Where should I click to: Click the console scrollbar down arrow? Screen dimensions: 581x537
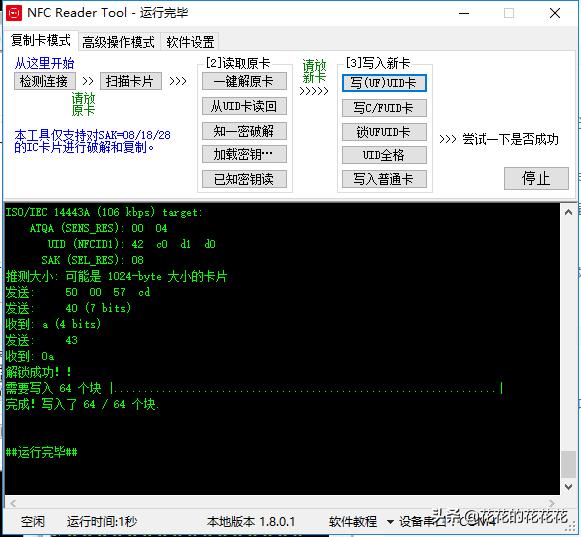point(568,486)
